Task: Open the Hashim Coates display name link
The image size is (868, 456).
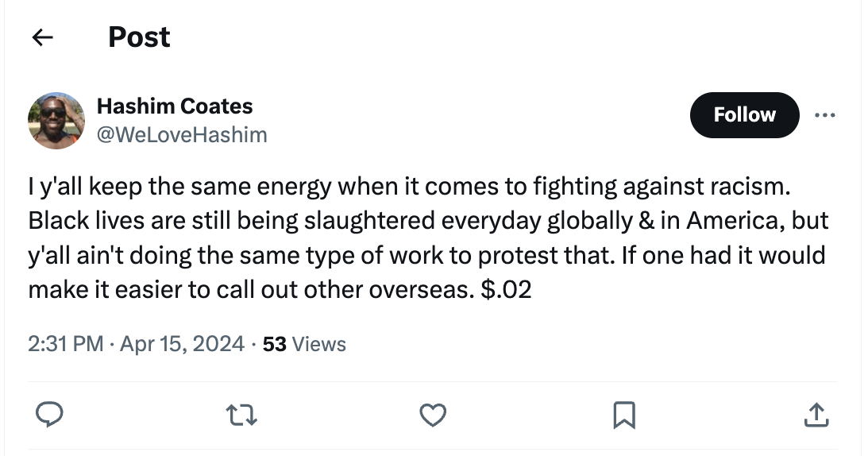Action: 174,106
